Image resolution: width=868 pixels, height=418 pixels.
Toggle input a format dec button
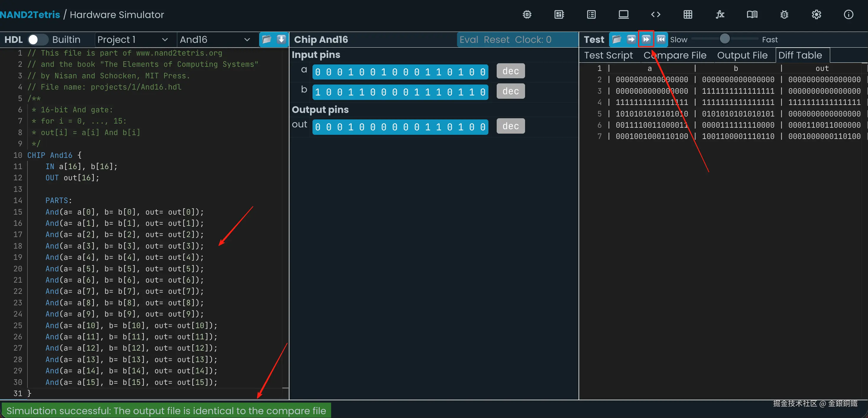coord(511,71)
